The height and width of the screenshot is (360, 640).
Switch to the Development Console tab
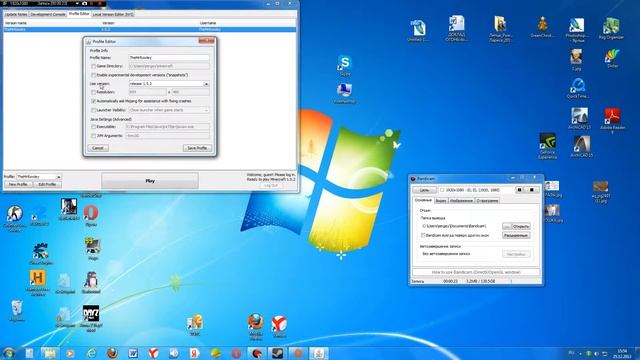[48, 14]
